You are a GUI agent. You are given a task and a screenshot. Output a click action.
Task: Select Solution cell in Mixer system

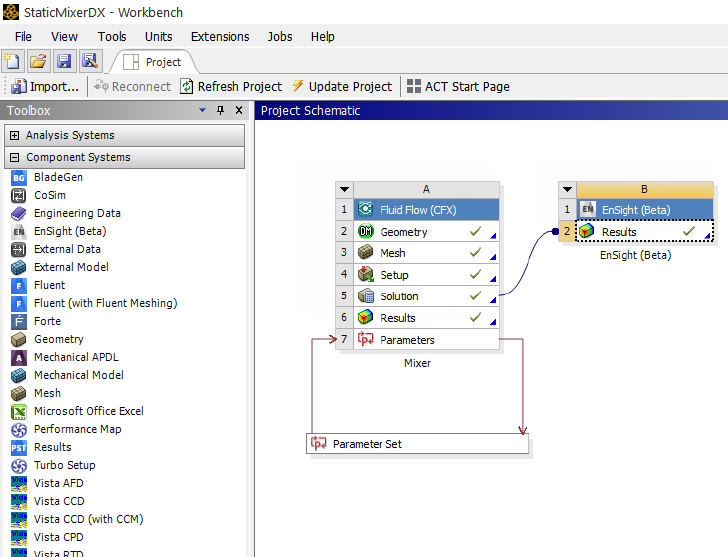pos(426,296)
